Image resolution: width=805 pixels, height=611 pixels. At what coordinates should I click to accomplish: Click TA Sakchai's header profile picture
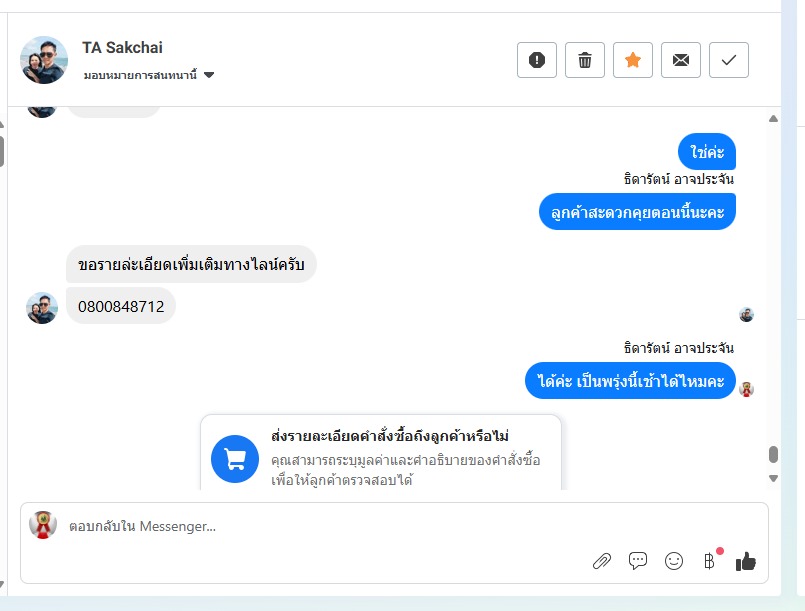click(44, 60)
